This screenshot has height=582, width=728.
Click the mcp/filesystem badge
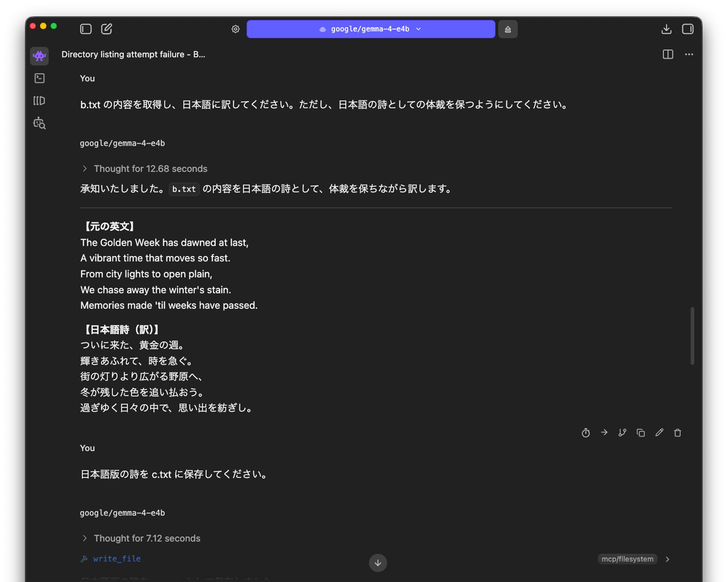tap(627, 559)
